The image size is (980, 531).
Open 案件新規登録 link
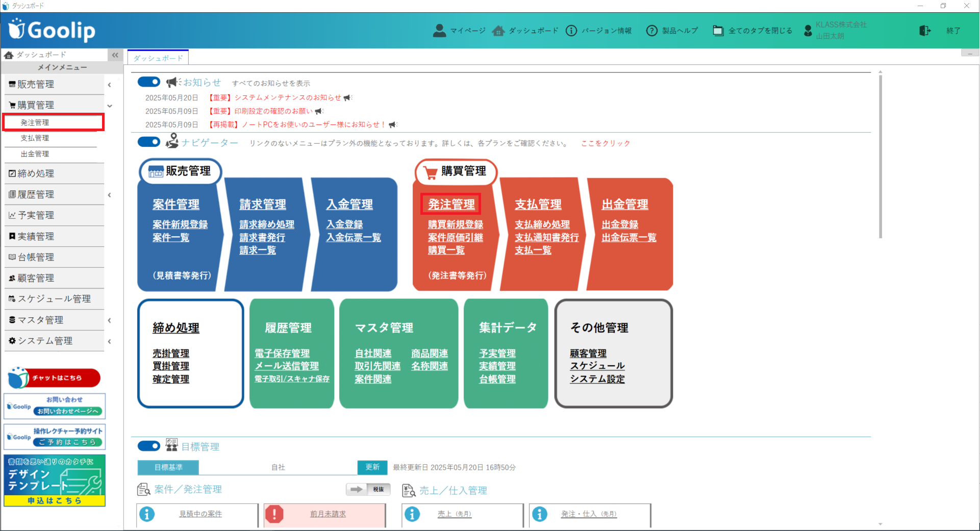coord(180,224)
